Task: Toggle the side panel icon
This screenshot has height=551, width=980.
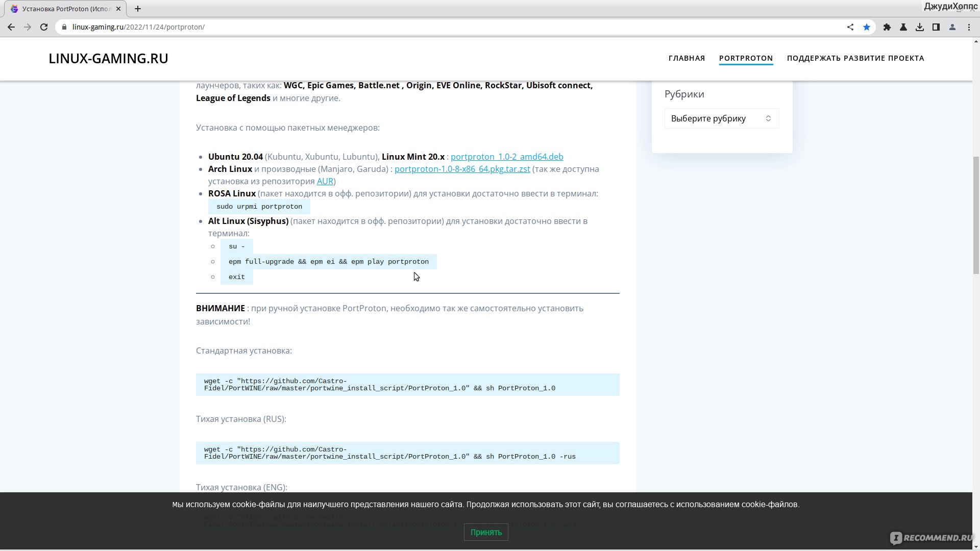Action: (x=936, y=27)
